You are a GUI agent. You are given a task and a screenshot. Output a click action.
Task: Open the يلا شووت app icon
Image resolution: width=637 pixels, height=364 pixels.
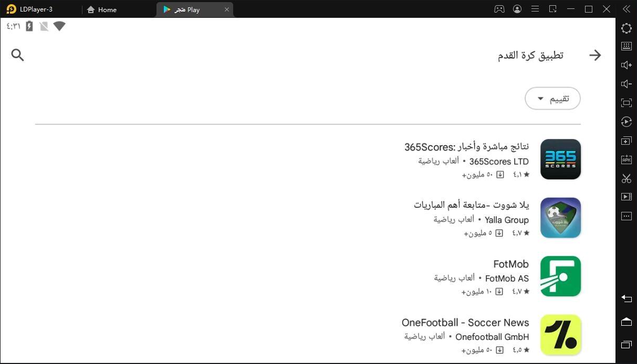(x=560, y=218)
